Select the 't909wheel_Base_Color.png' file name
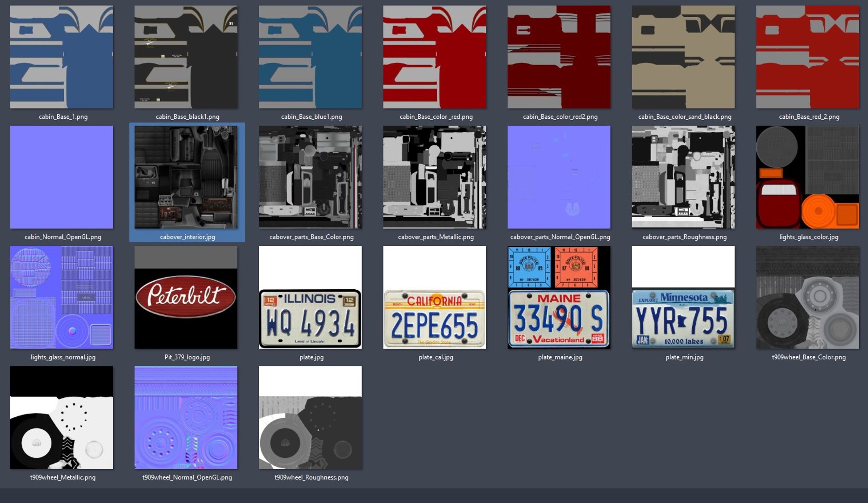 809,357
